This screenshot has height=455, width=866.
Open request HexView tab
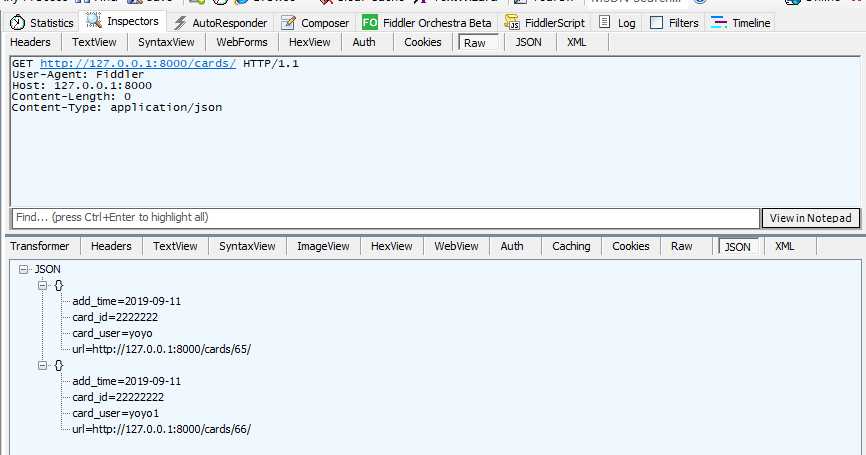[309, 42]
